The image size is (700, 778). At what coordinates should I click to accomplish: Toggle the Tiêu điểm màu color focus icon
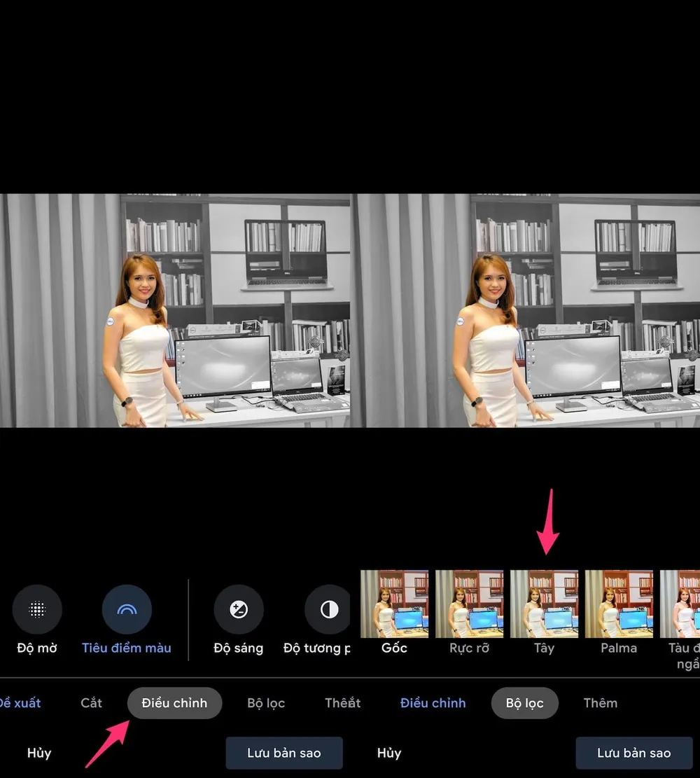[127, 609]
